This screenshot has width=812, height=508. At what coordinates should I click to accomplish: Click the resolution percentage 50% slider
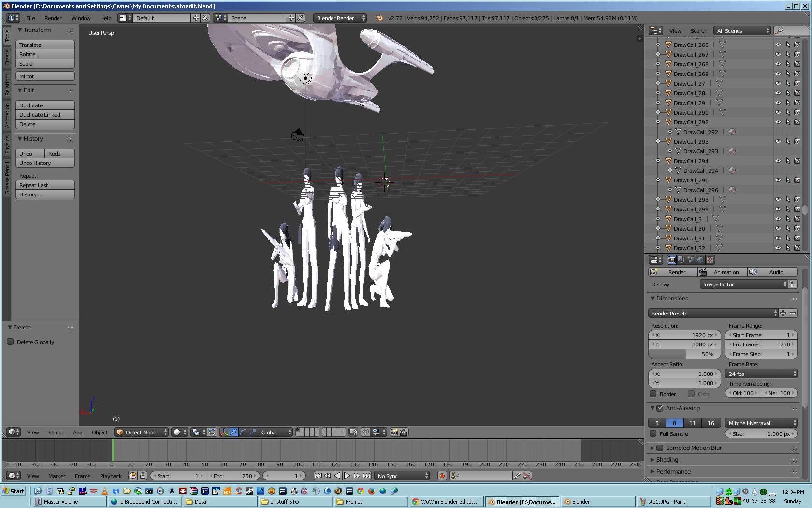(684, 354)
